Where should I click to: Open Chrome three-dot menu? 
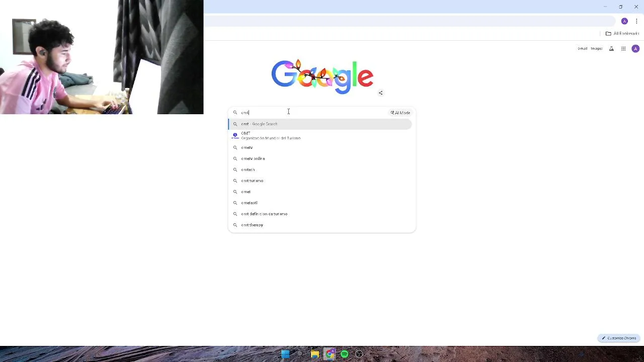tap(636, 21)
